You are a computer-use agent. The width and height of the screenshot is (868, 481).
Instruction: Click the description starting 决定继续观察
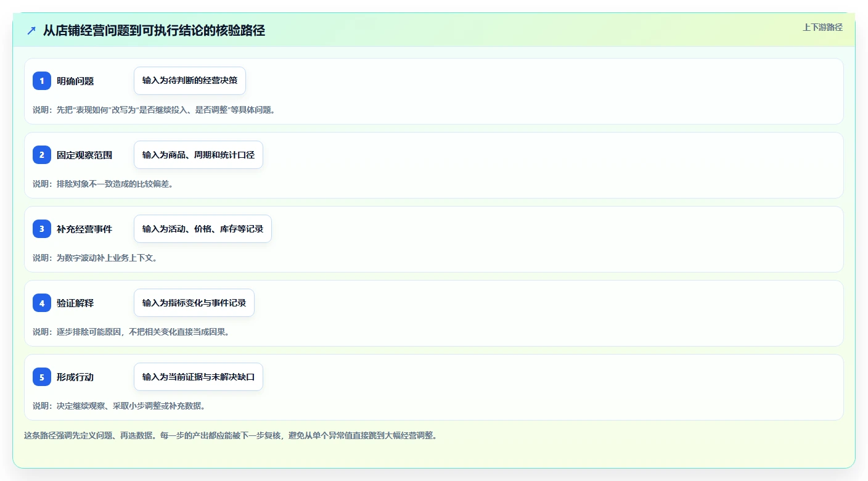point(119,406)
